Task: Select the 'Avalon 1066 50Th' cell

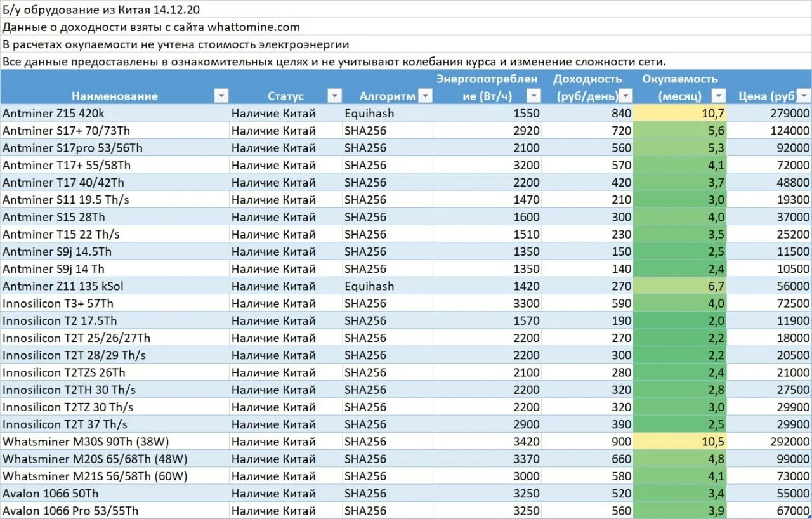Action: coord(114,493)
